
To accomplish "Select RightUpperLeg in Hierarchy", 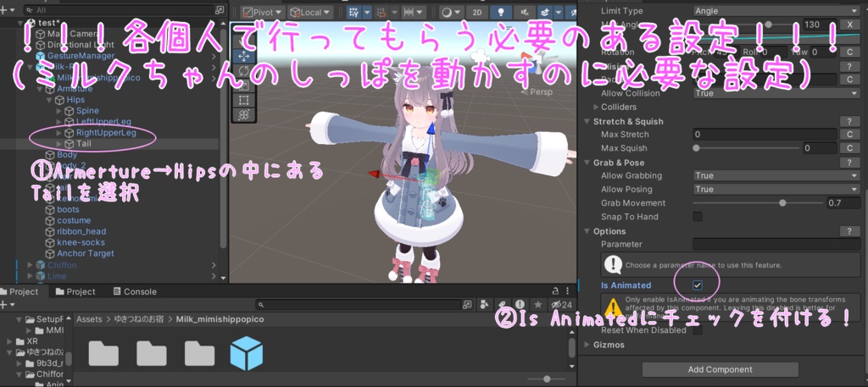I will (x=106, y=133).
